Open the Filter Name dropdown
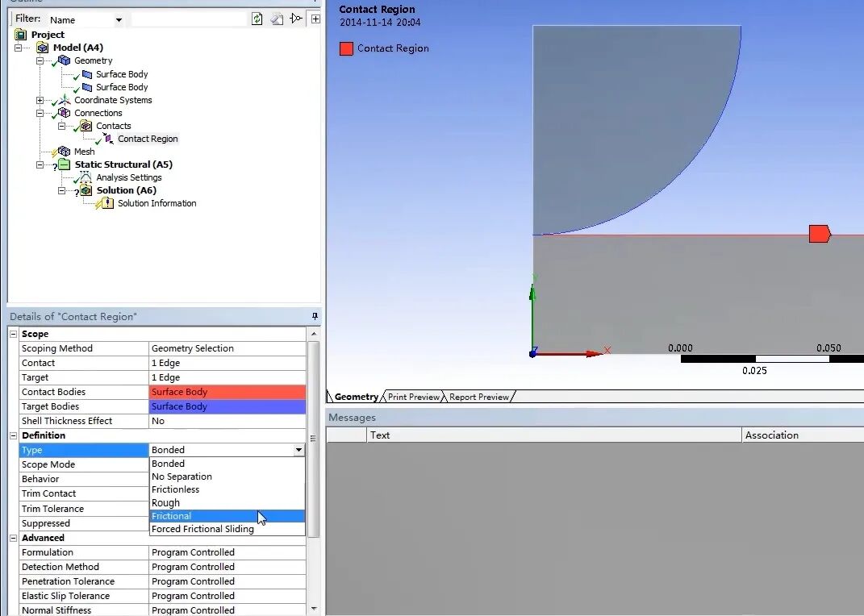The height and width of the screenshot is (616, 864). click(119, 20)
